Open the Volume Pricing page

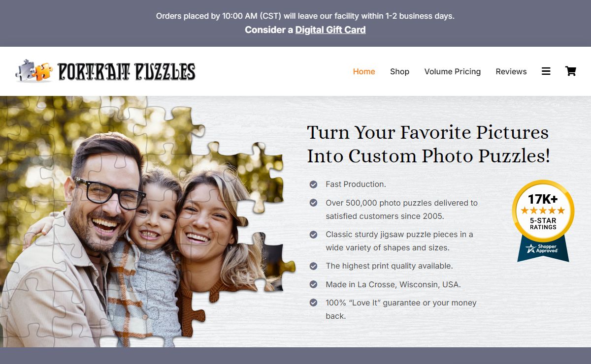453,71
